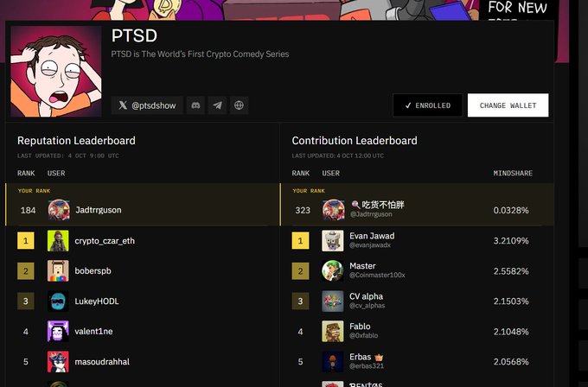Open valent1ne username
Image resolution: width=588 pixels, height=387 pixels.
(x=93, y=331)
